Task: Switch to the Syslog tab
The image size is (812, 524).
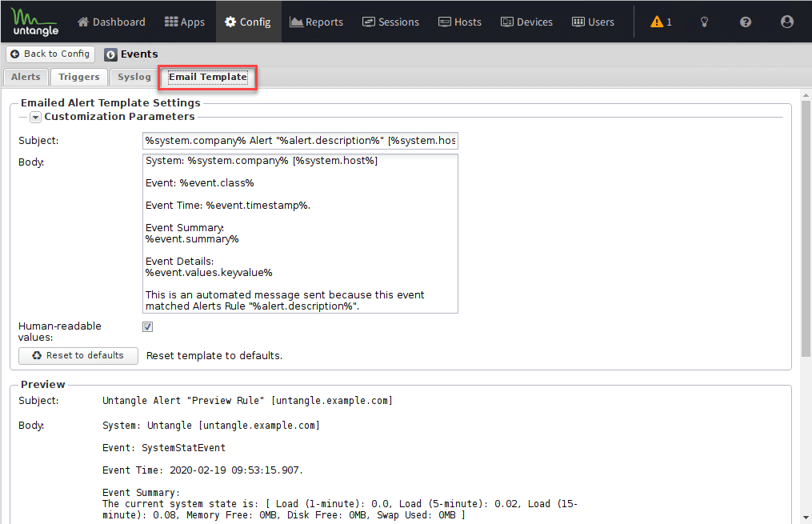Action: (x=134, y=77)
